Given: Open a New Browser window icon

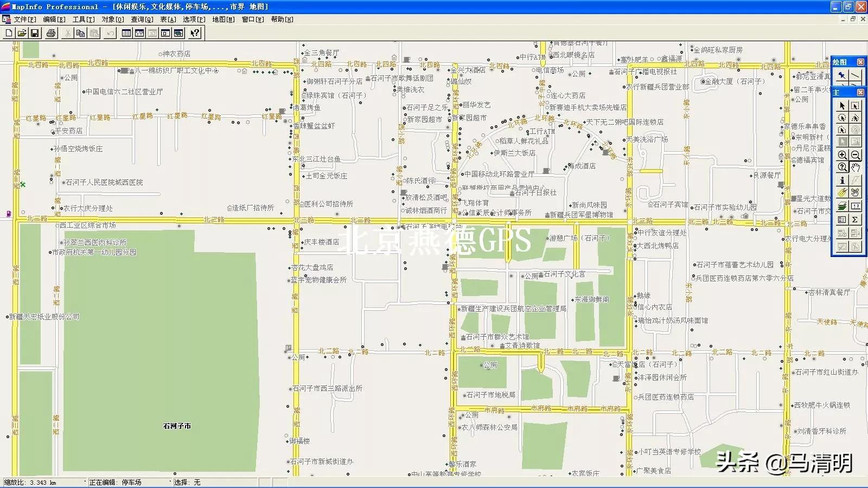Looking at the screenshot, I should coord(126,33).
